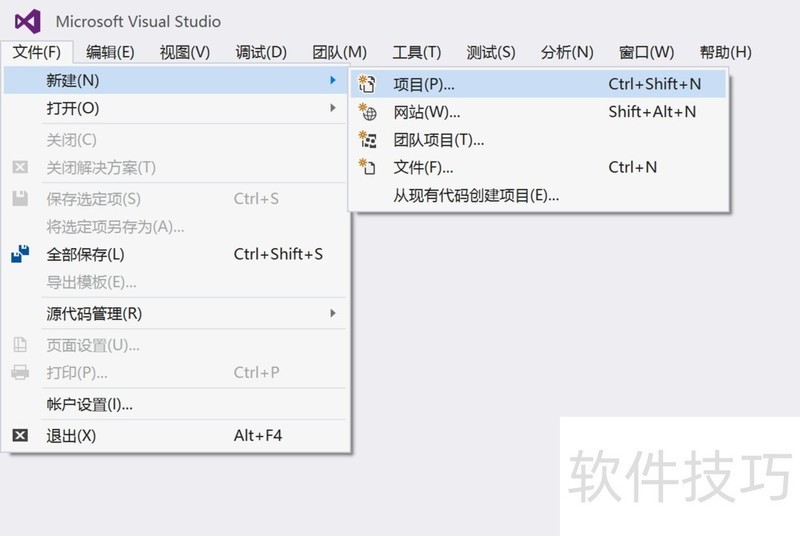Click the new team project icon
The image size is (800, 536).
[x=367, y=139]
